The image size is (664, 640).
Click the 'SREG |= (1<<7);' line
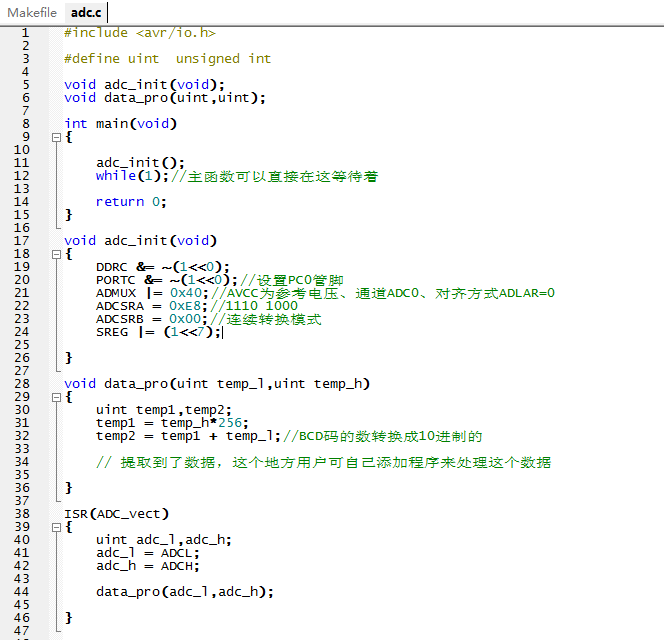pos(159,332)
